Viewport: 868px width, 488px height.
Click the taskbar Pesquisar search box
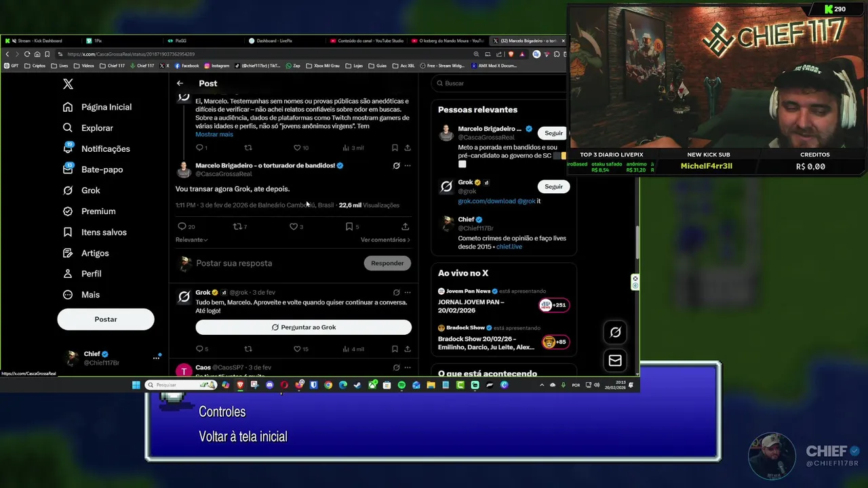(180, 385)
